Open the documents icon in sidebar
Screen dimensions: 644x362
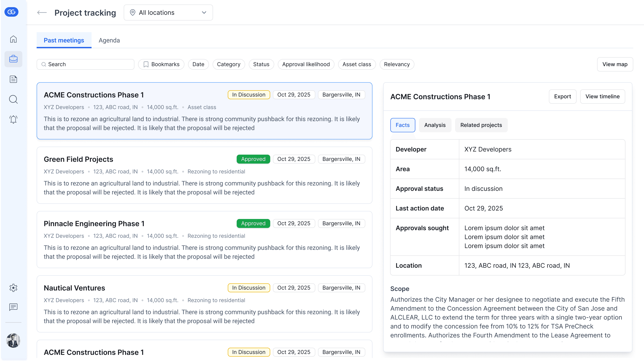coord(13,79)
